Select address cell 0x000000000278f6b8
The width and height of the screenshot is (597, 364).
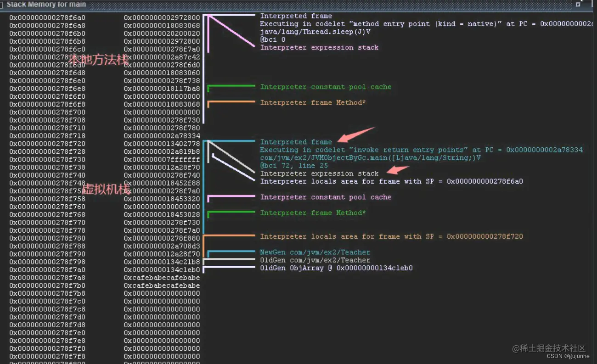coord(47,41)
